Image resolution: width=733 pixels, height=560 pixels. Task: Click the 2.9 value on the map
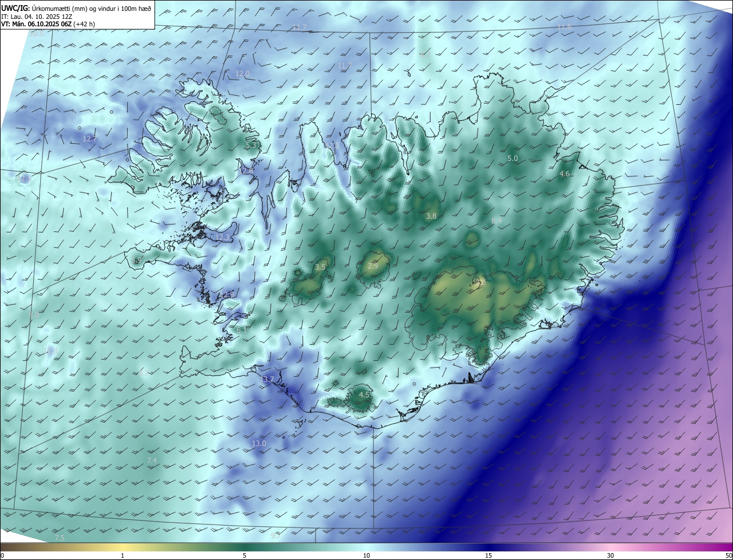point(373,266)
